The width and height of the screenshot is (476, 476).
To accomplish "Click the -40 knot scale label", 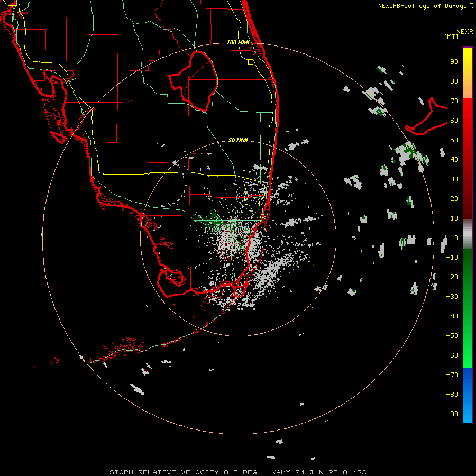I will [x=452, y=316].
